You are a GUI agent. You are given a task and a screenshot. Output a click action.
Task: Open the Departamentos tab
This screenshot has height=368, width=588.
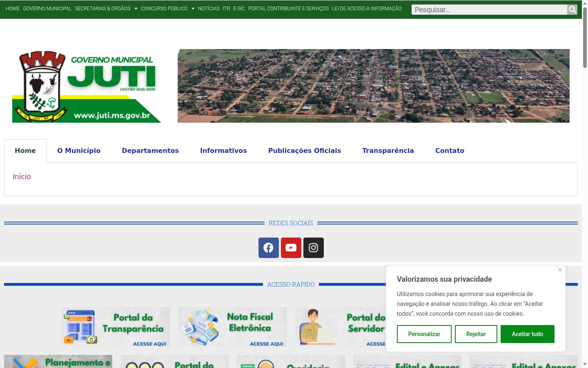150,150
